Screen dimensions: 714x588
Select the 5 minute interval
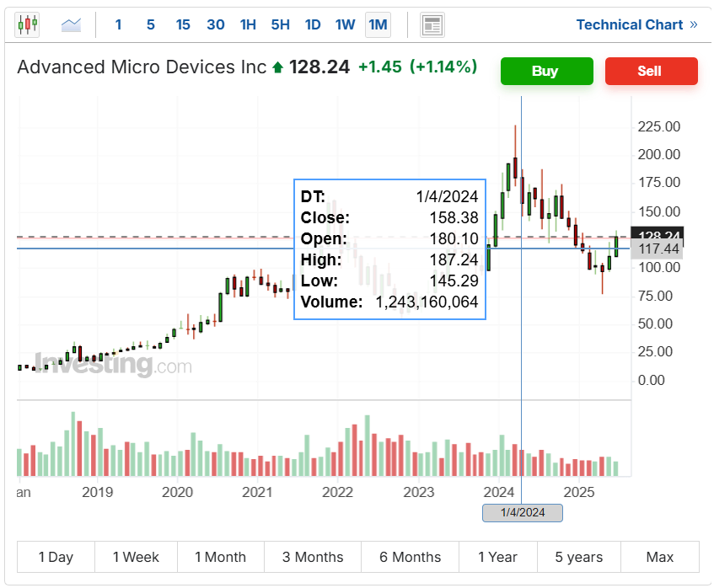(151, 24)
